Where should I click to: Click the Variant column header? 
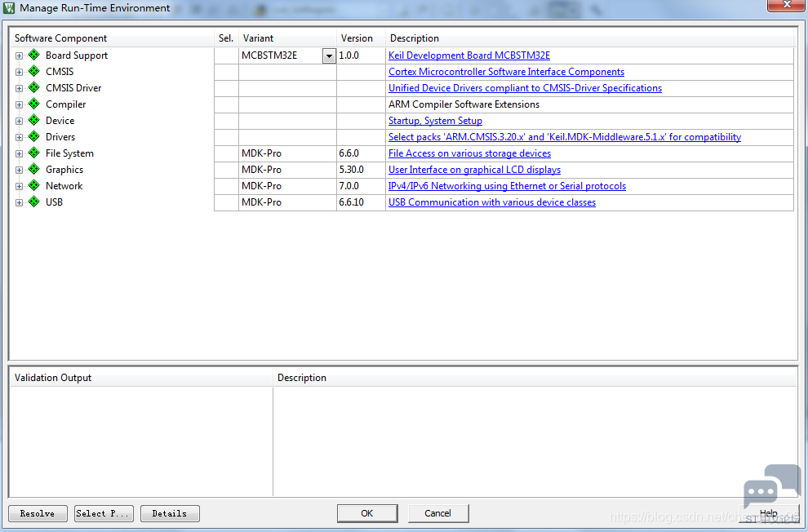[x=287, y=38]
